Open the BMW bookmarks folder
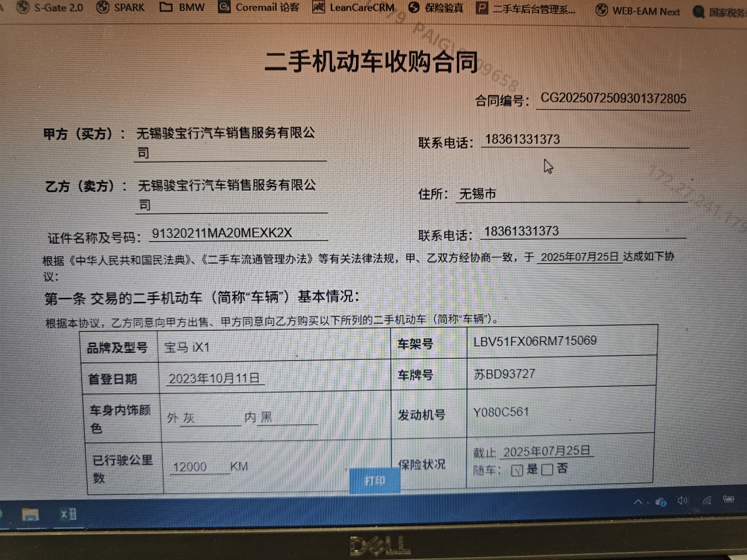The height and width of the screenshot is (560, 747). (183, 8)
